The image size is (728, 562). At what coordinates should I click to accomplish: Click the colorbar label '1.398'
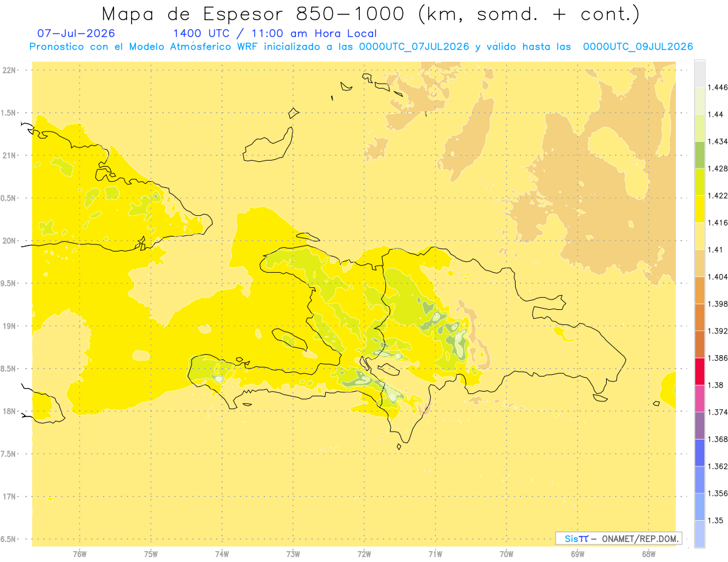pos(718,304)
